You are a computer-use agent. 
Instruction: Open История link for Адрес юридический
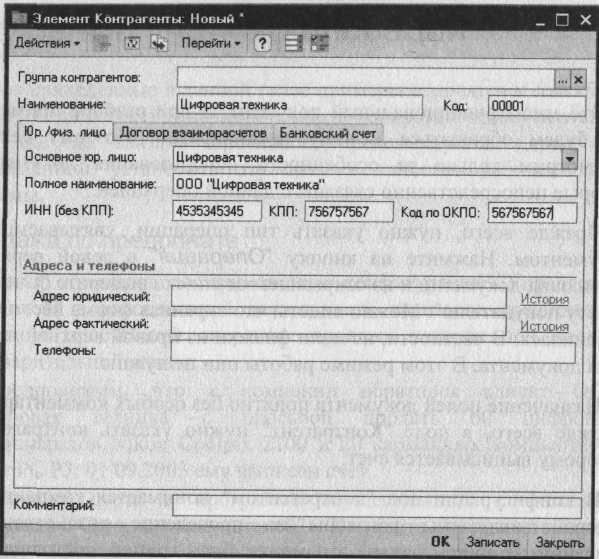tap(544, 299)
